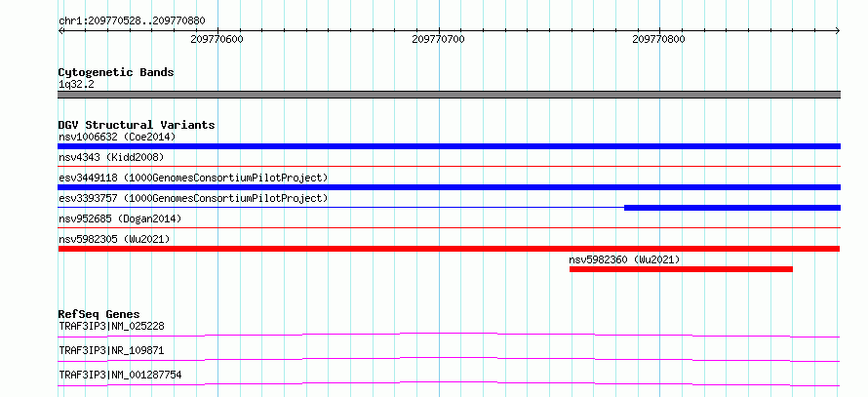The width and height of the screenshot is (868, 397).
Task: Click the 1q32.2 band label
Action: click(75, 85)
